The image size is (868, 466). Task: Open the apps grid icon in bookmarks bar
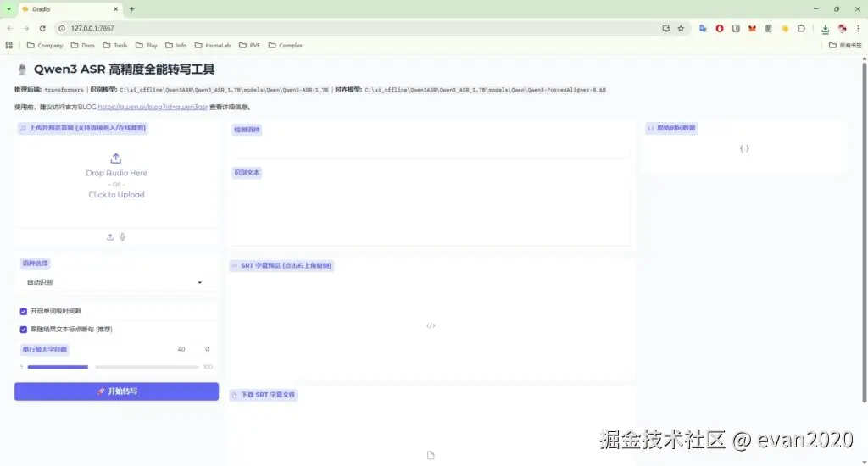(x=8, y=46)
